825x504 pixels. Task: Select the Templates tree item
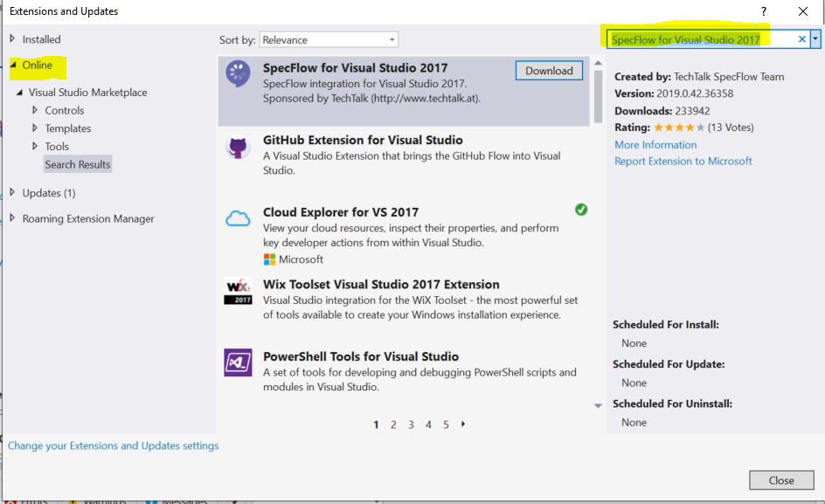pyautogui.click(x=68, y=128)
